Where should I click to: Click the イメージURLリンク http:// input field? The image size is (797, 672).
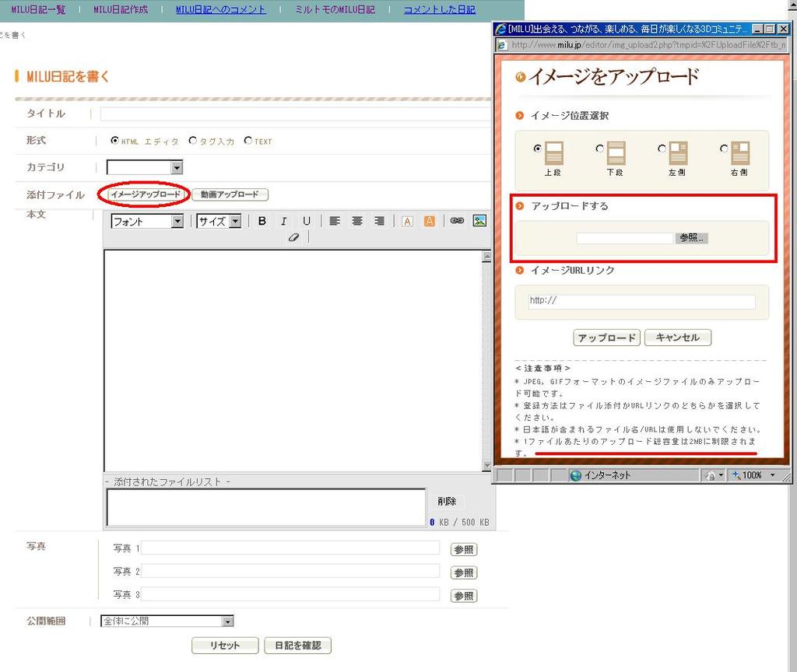[x=641, y=301]
